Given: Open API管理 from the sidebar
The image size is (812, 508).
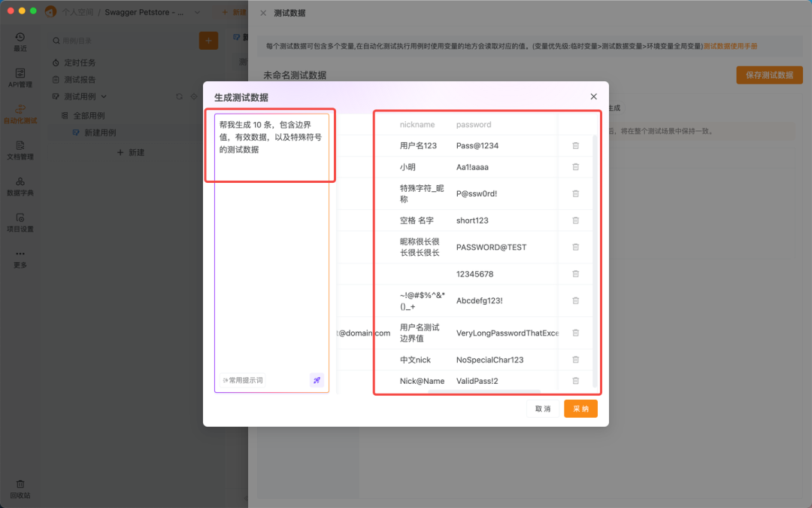Looking at the screenshot, I should tap(20, 78).
